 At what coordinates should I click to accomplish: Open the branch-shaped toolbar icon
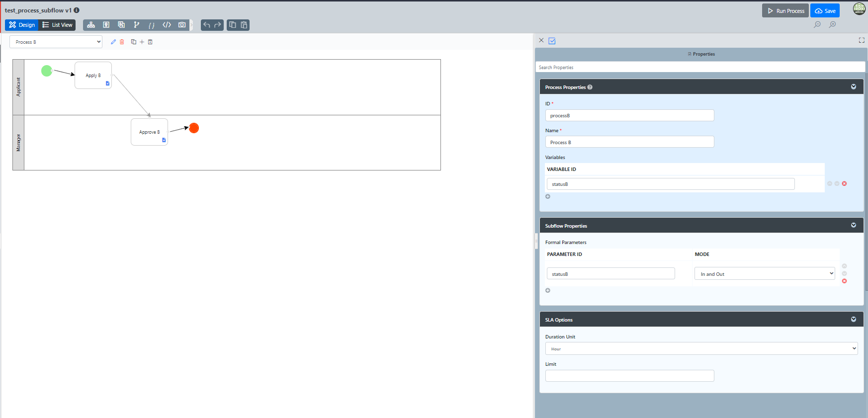(136, 25)
